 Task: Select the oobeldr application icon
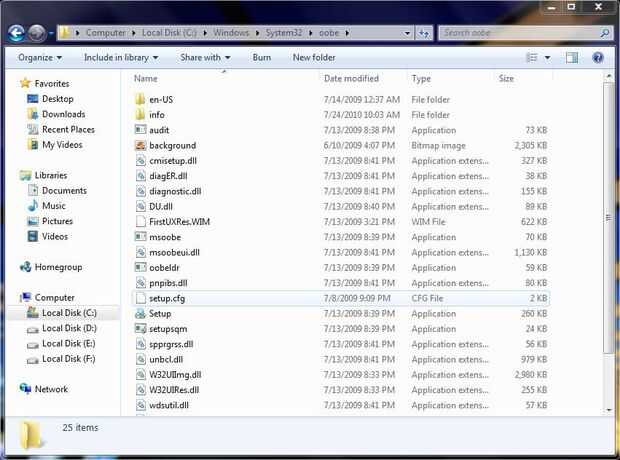[140, 267]
